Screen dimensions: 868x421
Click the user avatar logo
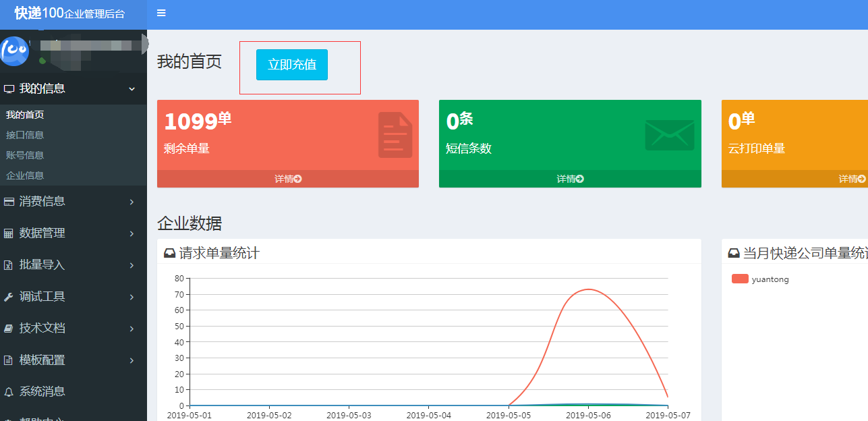tap(14, 51)
